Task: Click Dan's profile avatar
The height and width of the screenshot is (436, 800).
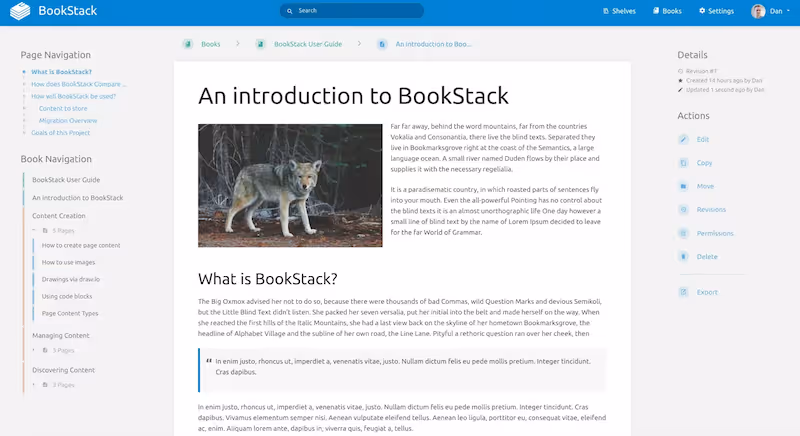Action: click(x=758, y=11)
